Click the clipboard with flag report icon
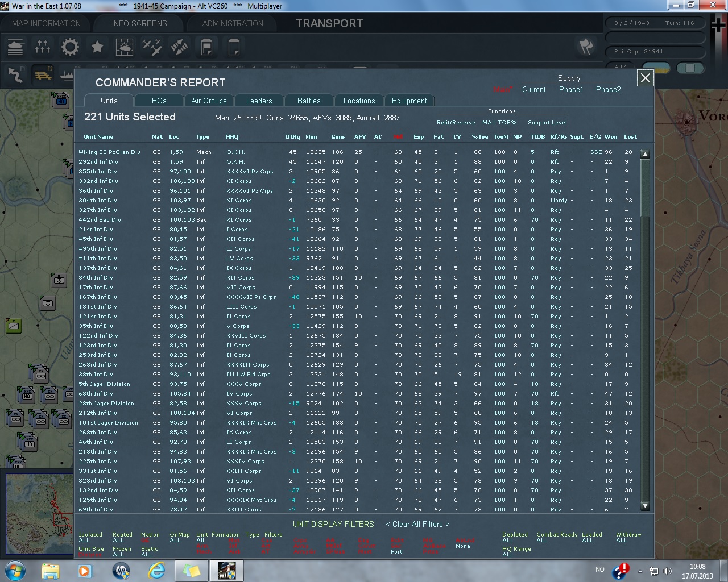The width and height of the screenshot is (728, 582). pyautogui.click(x=206, y=47)
